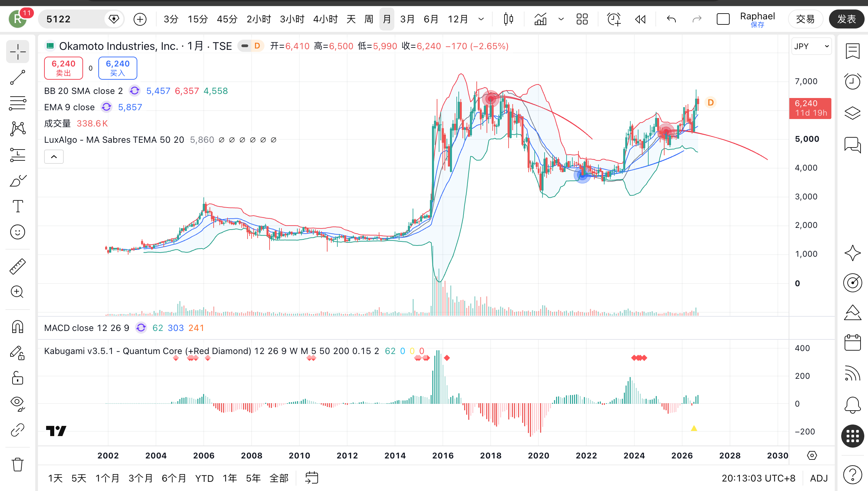Open the emoji icons tool

(18, 232)
